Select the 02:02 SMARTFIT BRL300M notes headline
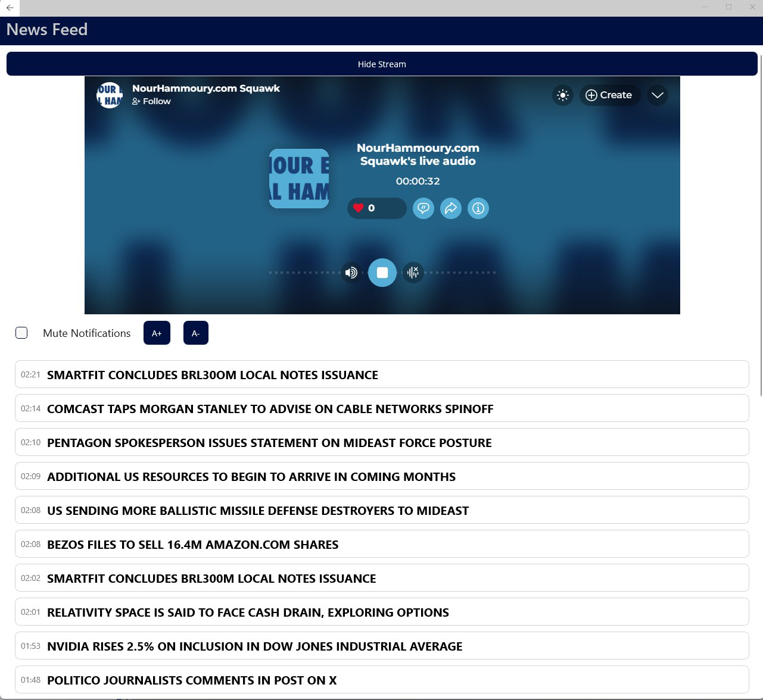 pos(382,578)
